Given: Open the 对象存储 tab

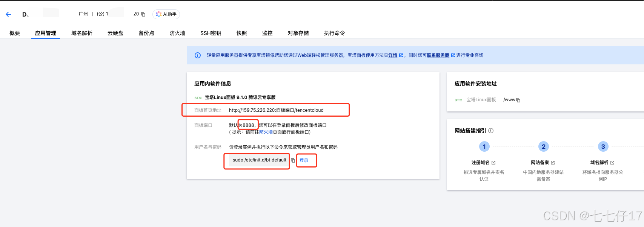Looking at the screenshot, I should click(x=298, y=33).
